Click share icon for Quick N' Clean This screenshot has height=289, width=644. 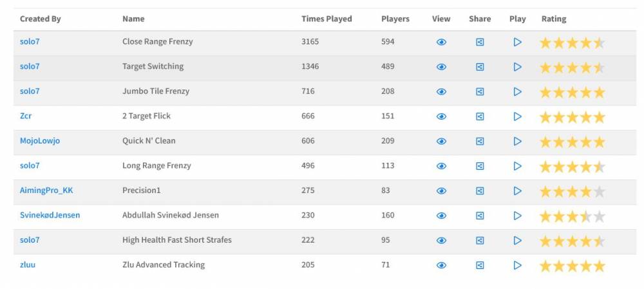point(480,141)
